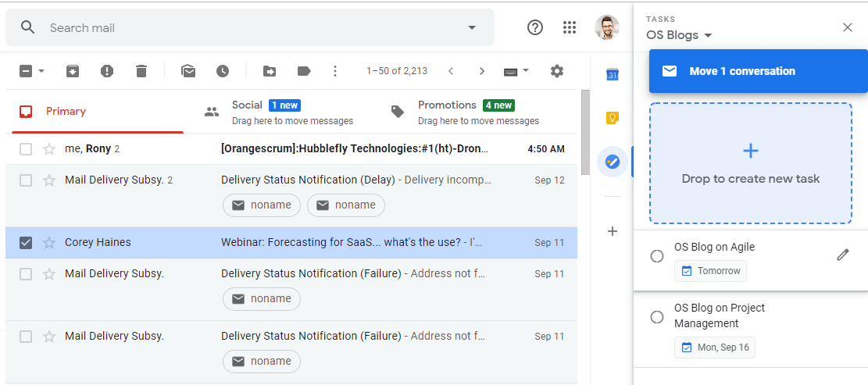
Task: Delete the selected email with trash icon
Action: tap(141, 71)
